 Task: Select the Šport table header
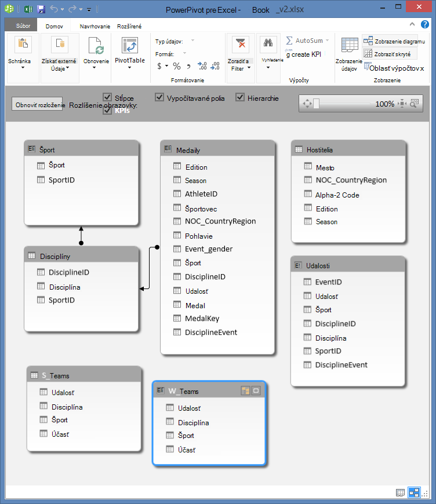pos(81,149)
